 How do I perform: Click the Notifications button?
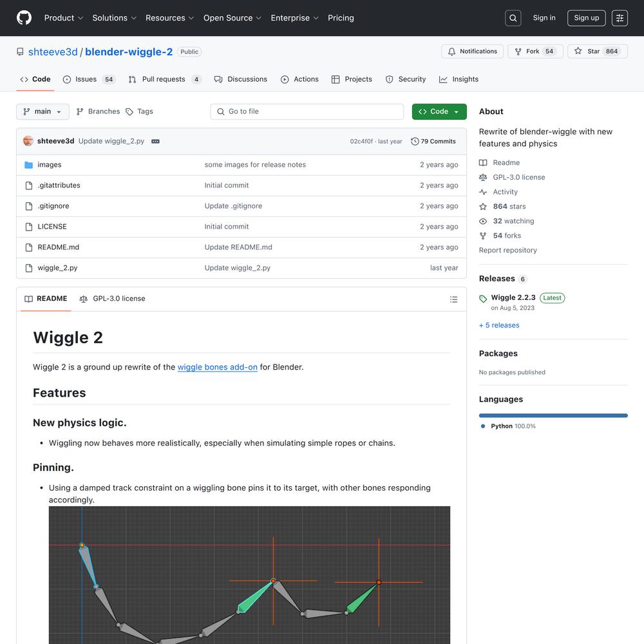coord(472,52)
